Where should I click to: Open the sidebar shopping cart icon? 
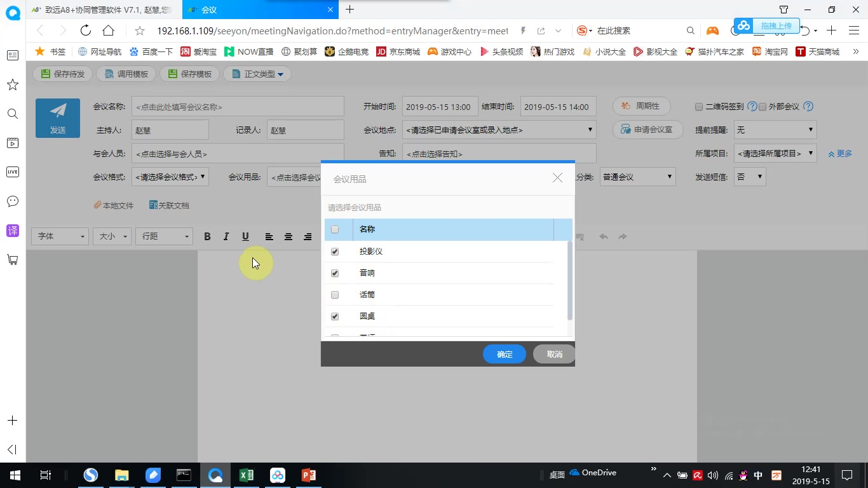(12, 259)
